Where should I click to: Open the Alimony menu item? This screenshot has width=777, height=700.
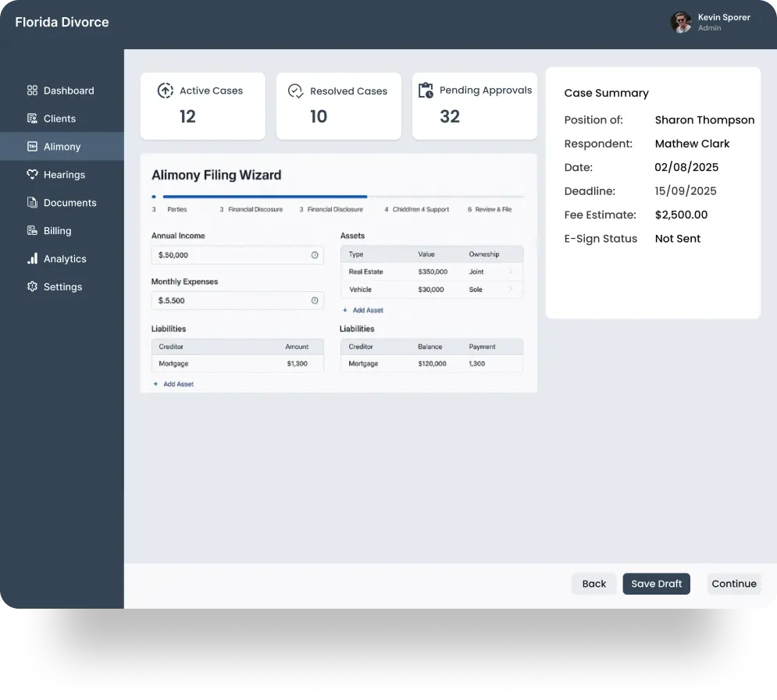click(62, 147)
